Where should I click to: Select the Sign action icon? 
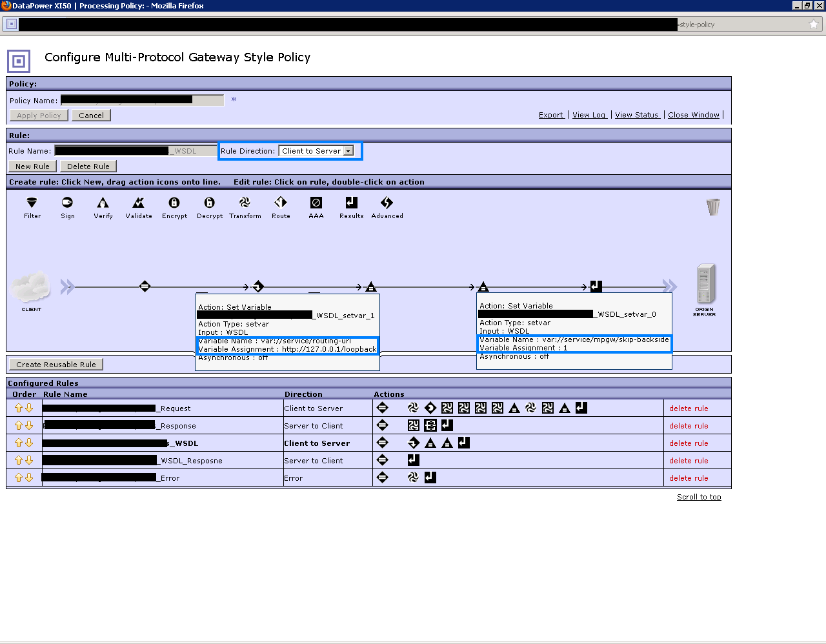tap(67, 203)
